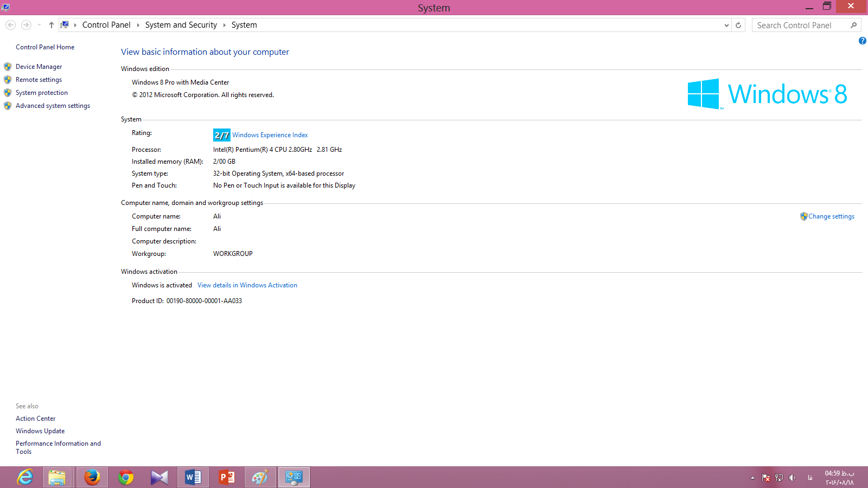Click the shield icon beside System protection

click(8, 93)
